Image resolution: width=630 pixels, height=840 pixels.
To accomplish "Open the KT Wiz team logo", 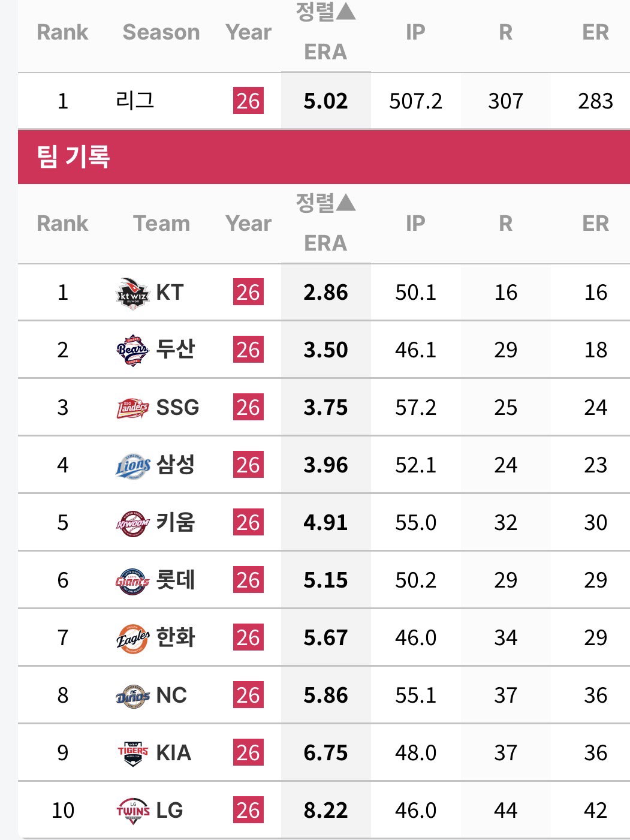I will point(132,293).
